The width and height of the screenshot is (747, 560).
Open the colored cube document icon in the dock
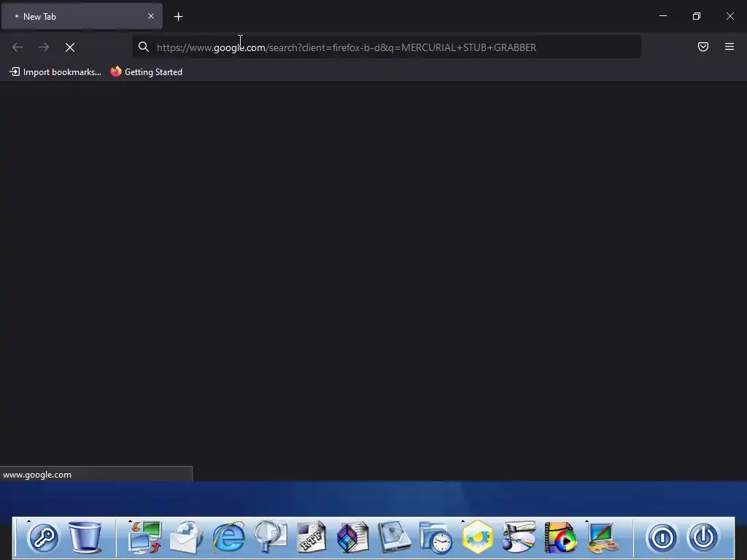(353, 537)
